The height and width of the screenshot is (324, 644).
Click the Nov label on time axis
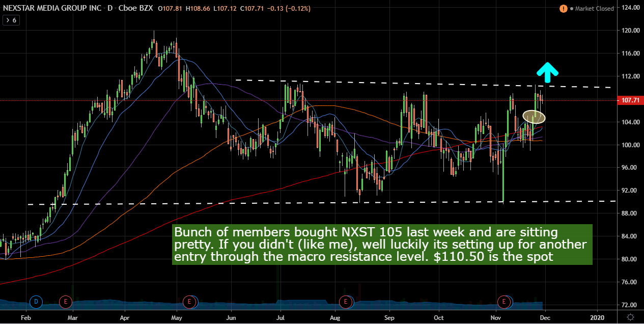coord(496,317)
